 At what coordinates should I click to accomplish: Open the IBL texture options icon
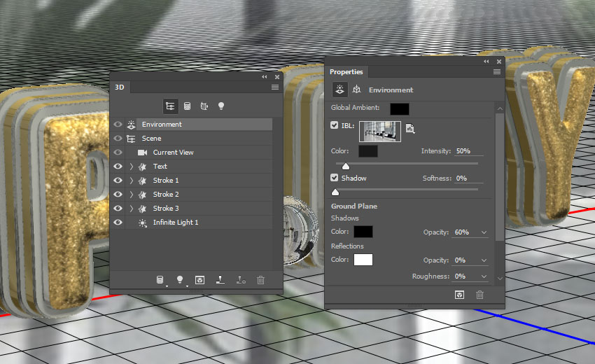click(410, 128)
